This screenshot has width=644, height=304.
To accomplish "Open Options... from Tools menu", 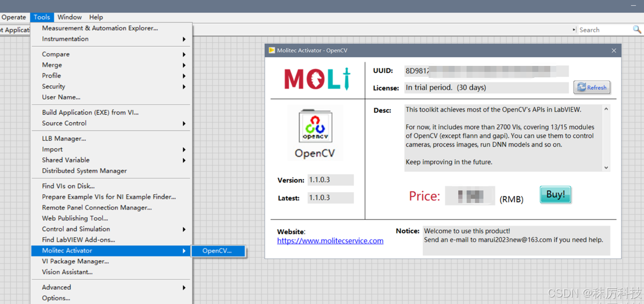I will point(111,298).
